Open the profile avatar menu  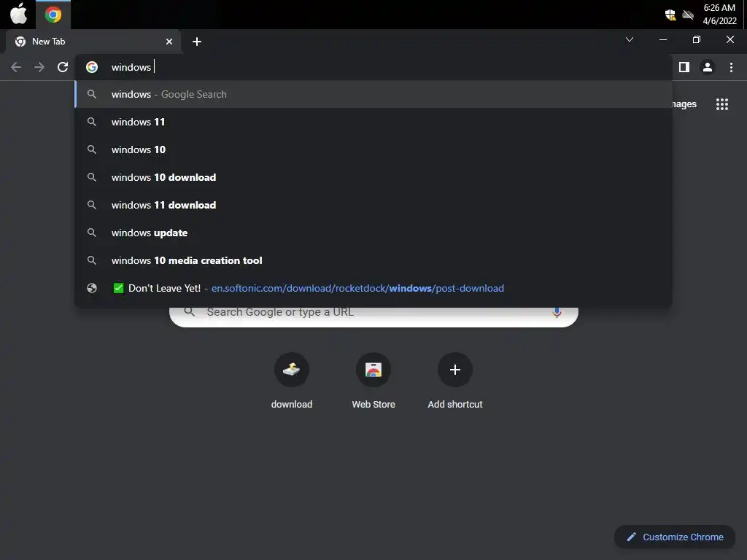(708, 67)
